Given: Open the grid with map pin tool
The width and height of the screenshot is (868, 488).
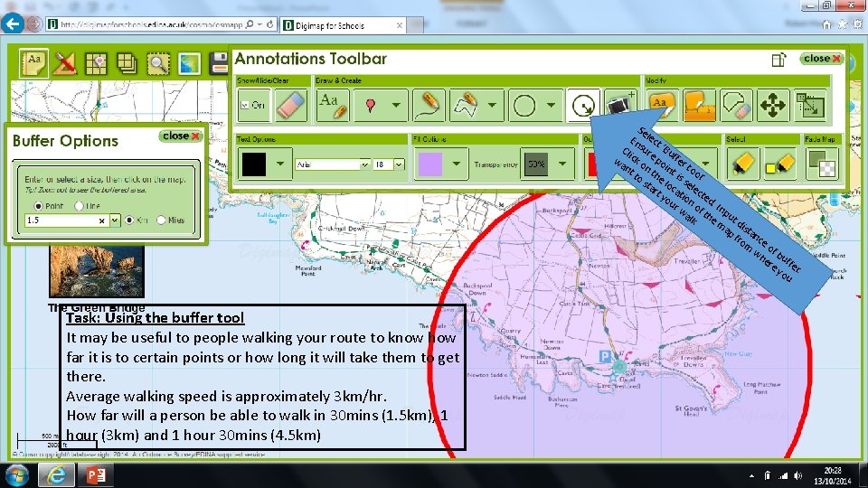Looking at the screenshot, I should pyautogui.click(x=96, y=63).
